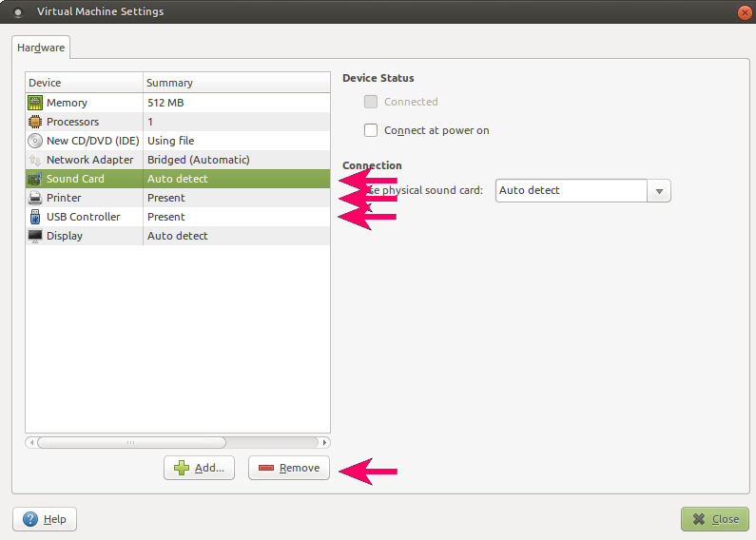
Task: Open the physical sound card dropdown arrow
Action: (659, 190)
